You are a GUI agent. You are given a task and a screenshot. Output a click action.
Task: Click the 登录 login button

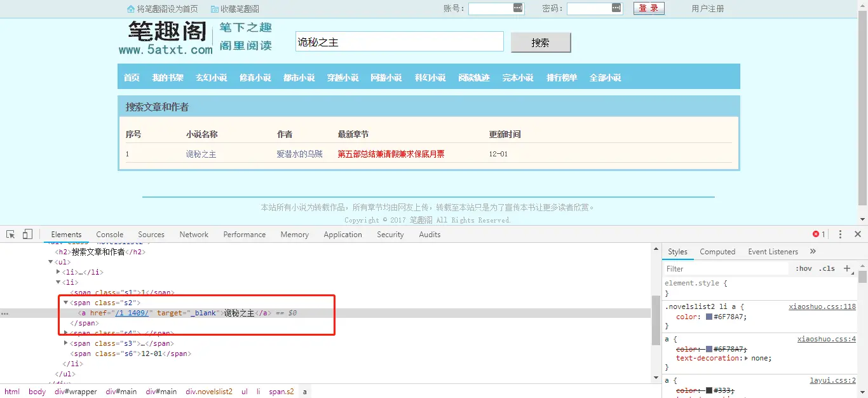click(649, 8)
